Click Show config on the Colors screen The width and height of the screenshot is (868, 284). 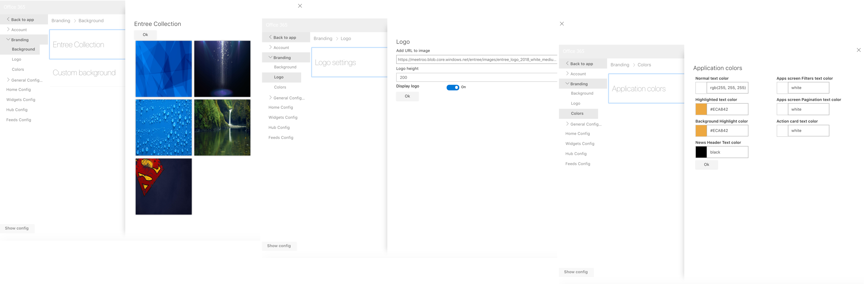coord(576,272)
